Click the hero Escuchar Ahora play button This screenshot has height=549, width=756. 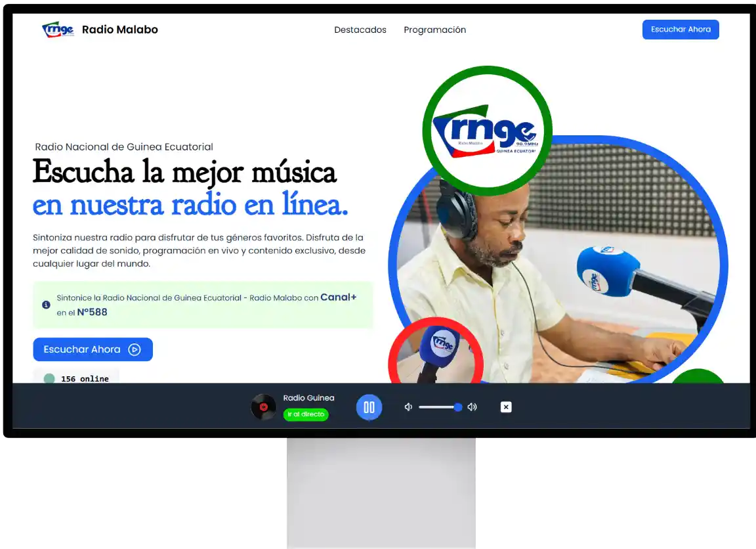pos(93,349)
